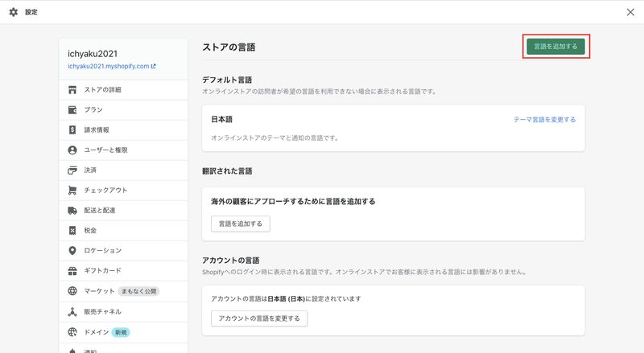Click the store icon for ストアの詳細

[72, 89]
